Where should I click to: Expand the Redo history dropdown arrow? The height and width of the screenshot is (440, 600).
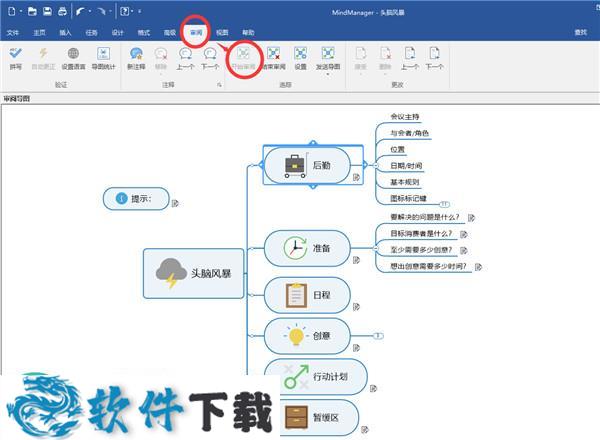click(110, 12)
